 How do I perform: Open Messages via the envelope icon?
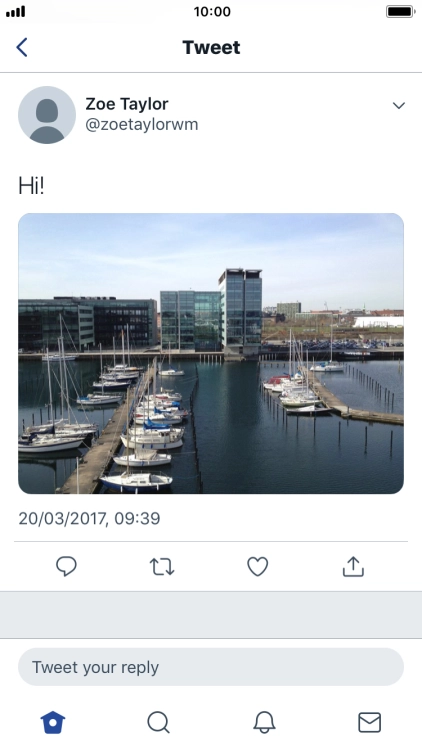(x=369, y=722)
